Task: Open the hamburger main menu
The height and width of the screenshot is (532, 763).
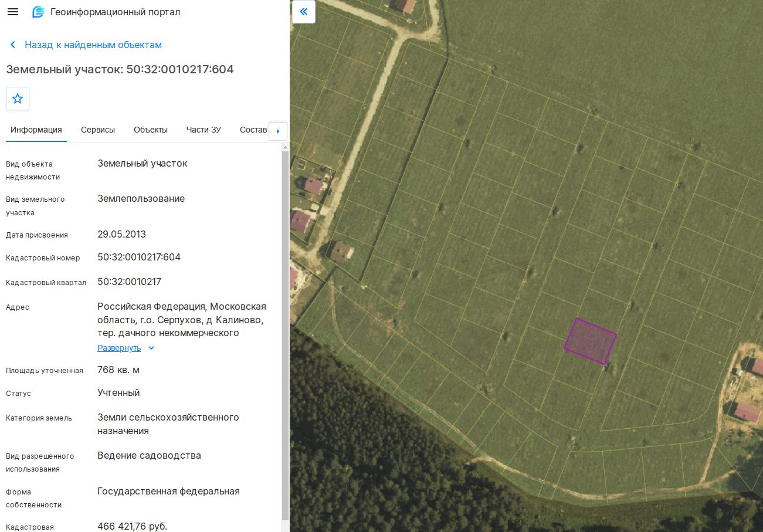Action: point(12,12)
